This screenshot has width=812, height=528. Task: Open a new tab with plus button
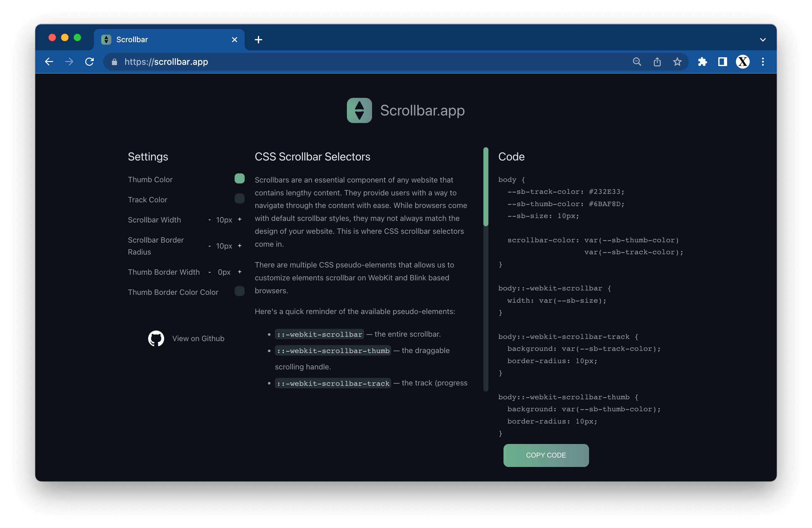[259, 40]
